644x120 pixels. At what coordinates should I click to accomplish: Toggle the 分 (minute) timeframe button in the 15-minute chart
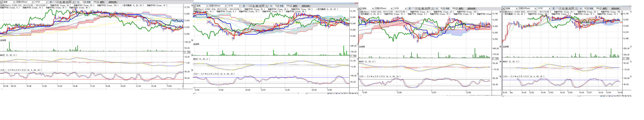coord(263,6)
